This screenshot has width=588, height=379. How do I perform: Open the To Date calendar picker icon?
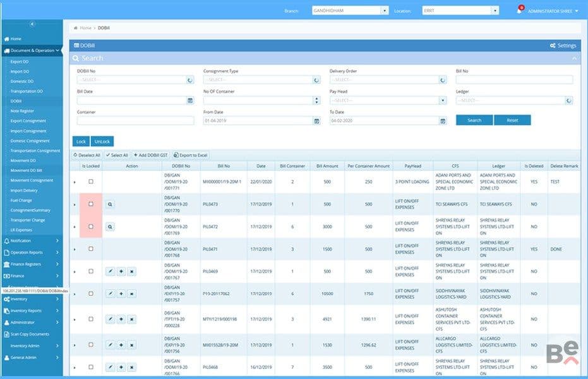tap(443, 121)
